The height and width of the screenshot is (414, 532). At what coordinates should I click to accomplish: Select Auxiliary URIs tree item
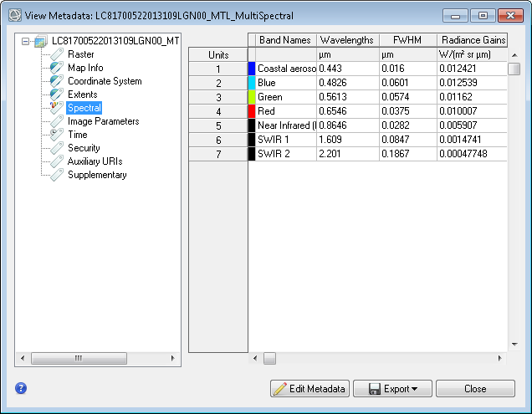[96, 161]
